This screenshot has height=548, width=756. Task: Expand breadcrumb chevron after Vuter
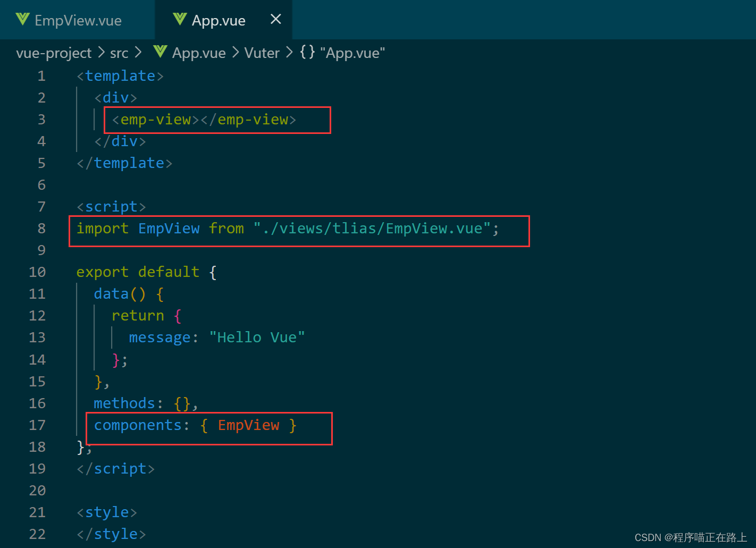click(x=289, y=52)
